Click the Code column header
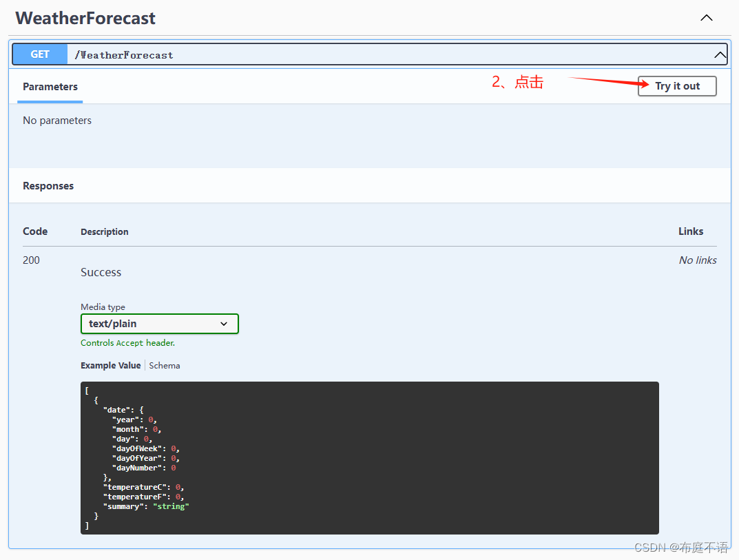The image size is (739, 560). coord(35,231)
